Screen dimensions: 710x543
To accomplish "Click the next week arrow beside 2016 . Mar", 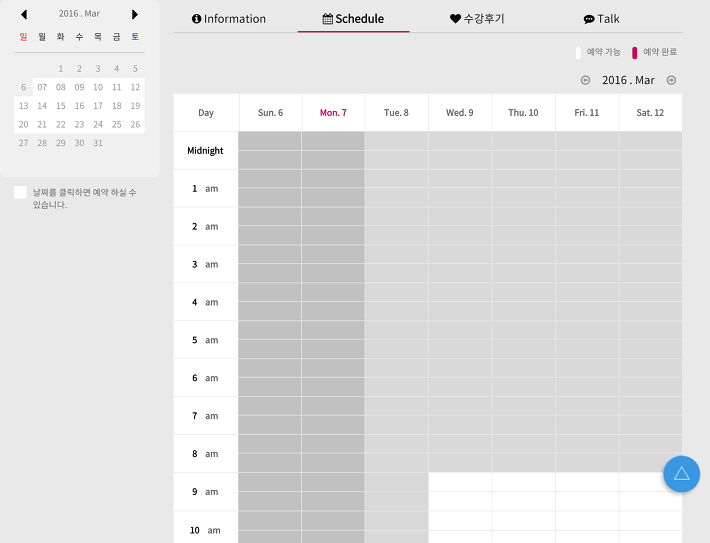I will [671, 80].
